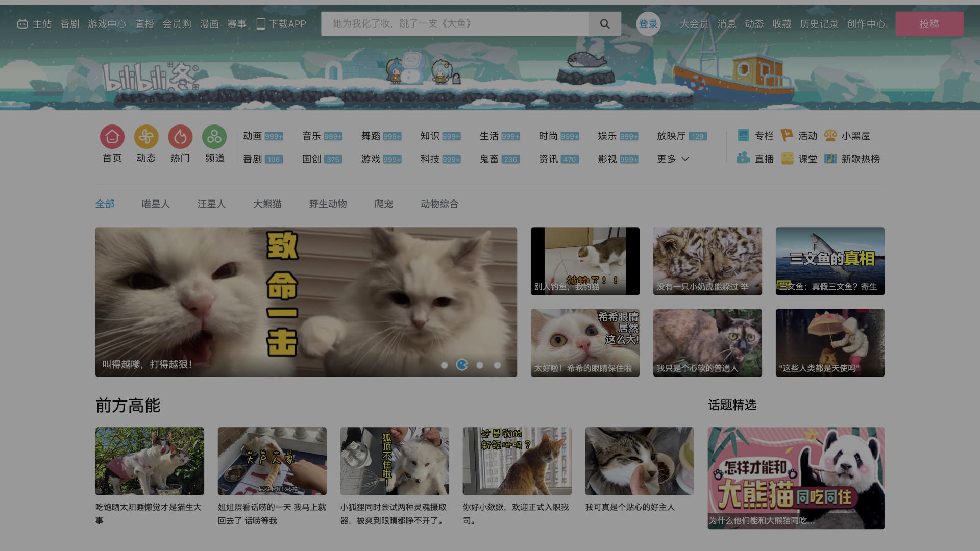Open the 动态 pinwheel icon
Image resolution: width=980 pixels, height=551 pixels.
coord(146,137)
